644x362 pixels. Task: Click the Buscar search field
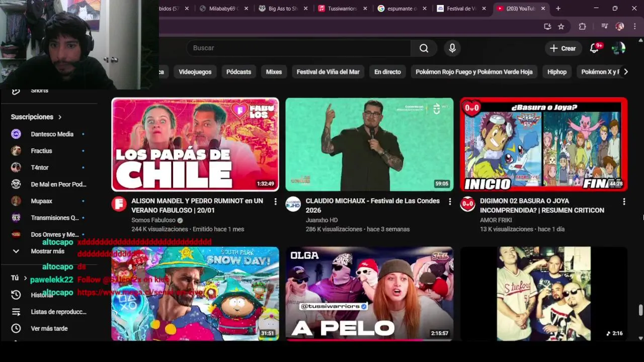click(298, 48)
